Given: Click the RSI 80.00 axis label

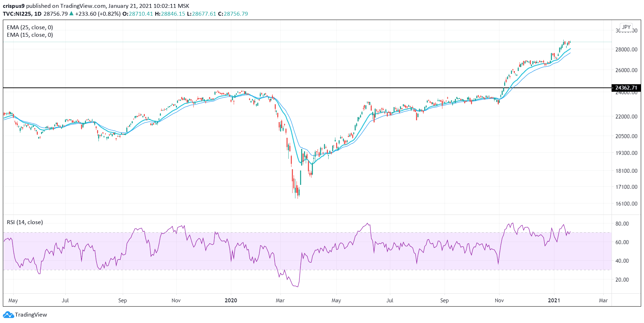Looking at the screenshot, I should [622, 223].
